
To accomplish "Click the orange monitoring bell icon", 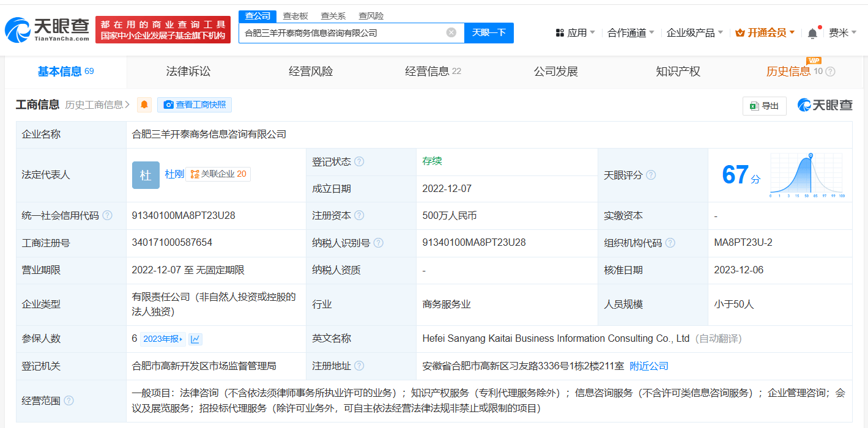I will click(144, 105).
